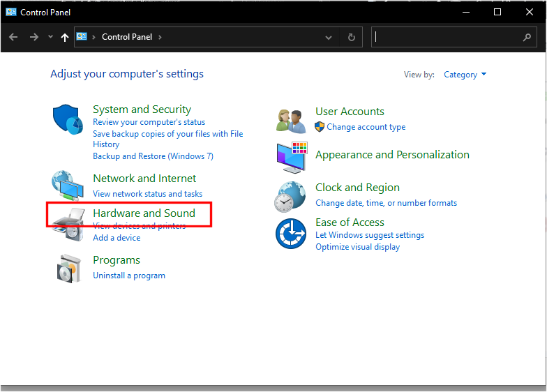This screenshot has height=392, width=547.
Task: Open Backup and Restore (Windows 7)
Action: click(x=153, y=156)
